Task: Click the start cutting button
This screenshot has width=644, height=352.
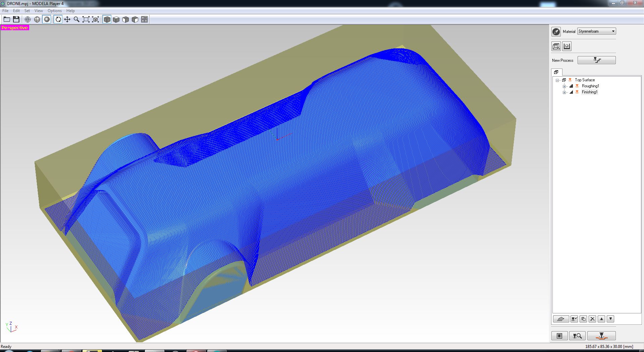Action: point(601,336)
